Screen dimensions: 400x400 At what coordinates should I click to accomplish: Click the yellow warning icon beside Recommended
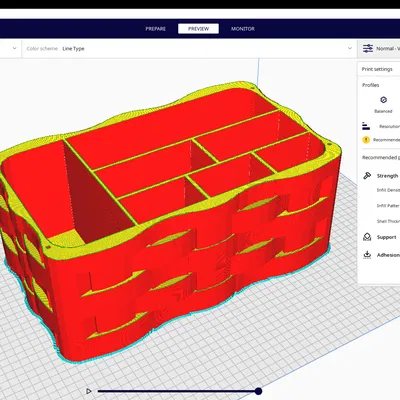tap(366, 140)
